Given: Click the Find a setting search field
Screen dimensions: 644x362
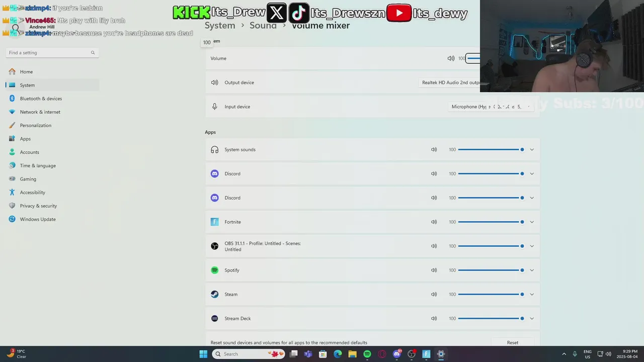Looking at the screenshot, I should point(52,53).
